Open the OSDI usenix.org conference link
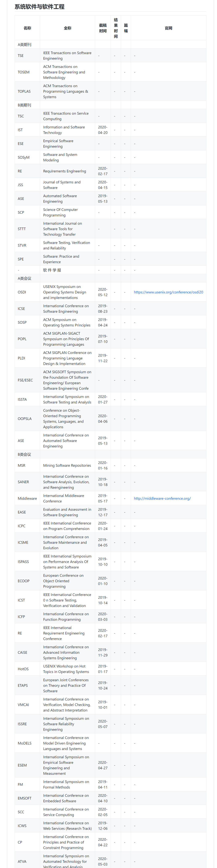Image resolution: width=217 pixels, height=868 pixels. (168, 292)
